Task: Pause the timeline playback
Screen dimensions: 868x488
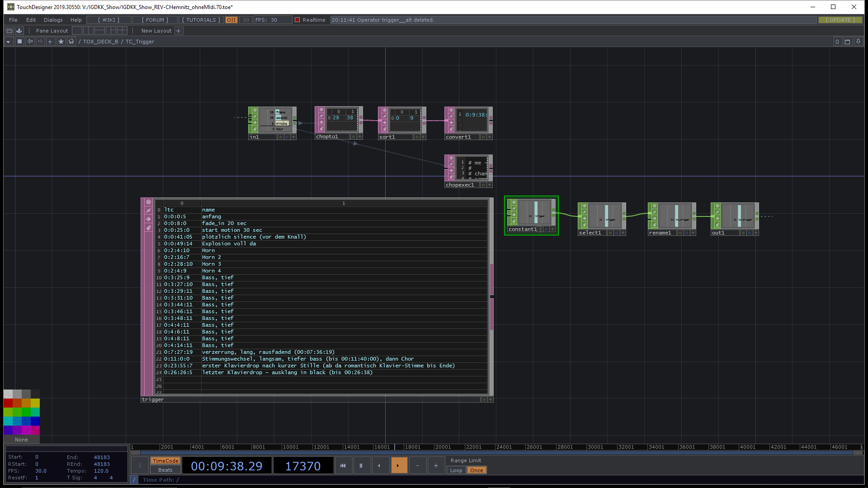Action: pyautogui.click(x=361, y=465)
